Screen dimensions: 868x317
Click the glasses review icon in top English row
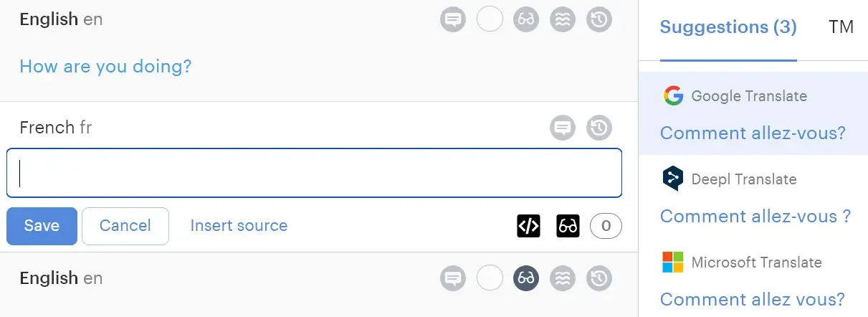click(x=526, y=19)
